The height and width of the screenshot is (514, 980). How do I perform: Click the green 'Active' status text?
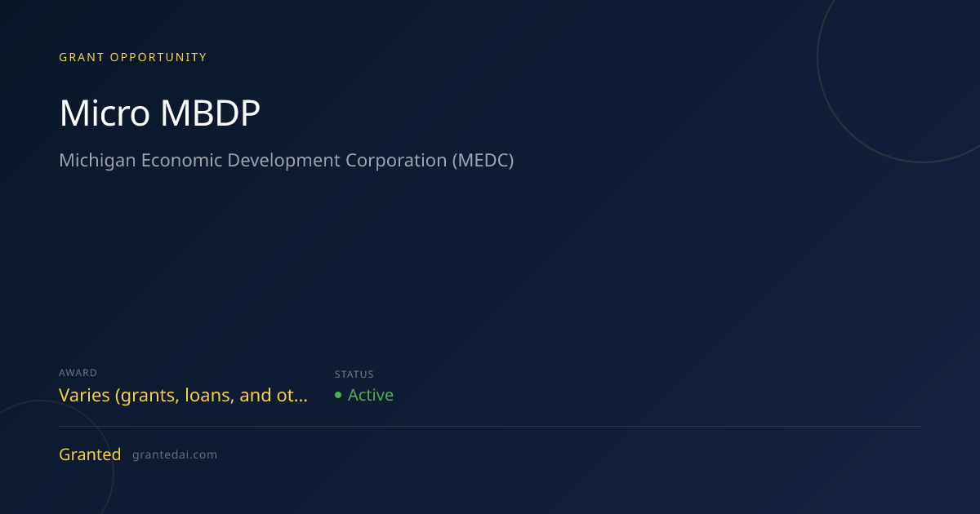point(371,395)
